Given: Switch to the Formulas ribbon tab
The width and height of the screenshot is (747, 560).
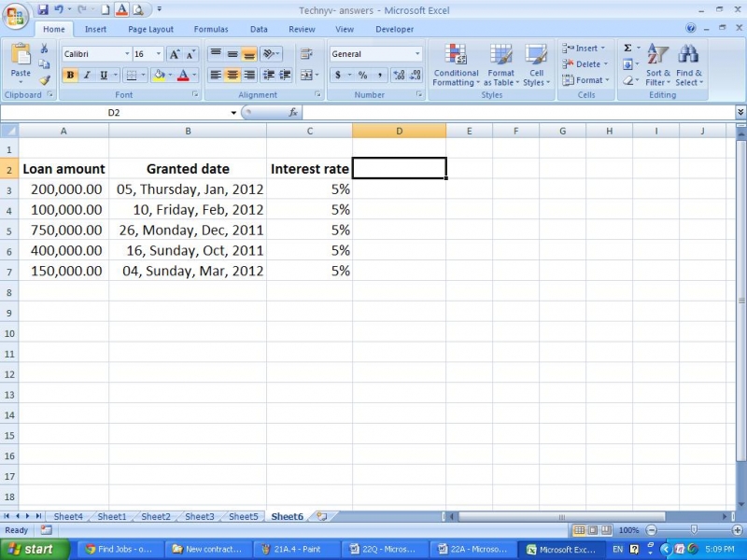Looking at the screenshot, I should coord(211,29).
